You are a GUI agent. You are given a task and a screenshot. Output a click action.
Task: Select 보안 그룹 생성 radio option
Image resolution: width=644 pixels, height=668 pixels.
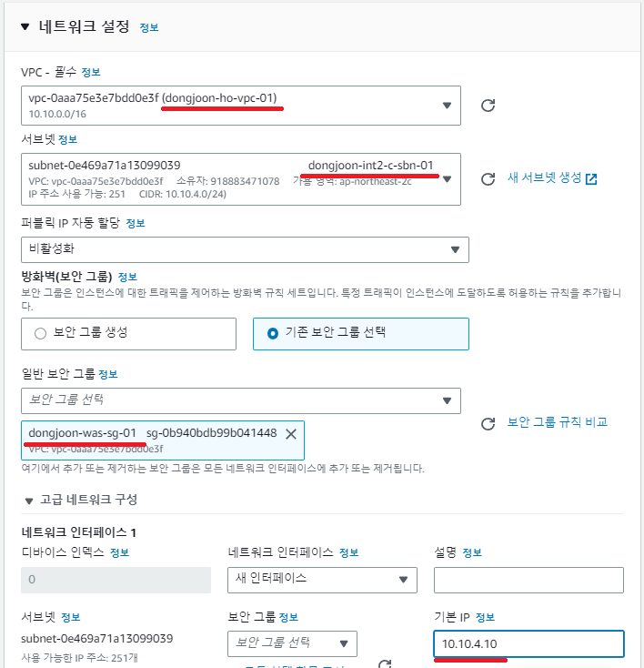pos(40,333)
